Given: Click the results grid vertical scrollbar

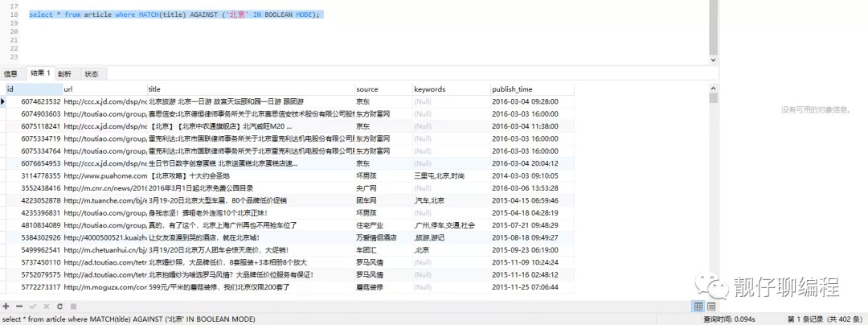Looking at the screenshot, I should tap(714, 193).
